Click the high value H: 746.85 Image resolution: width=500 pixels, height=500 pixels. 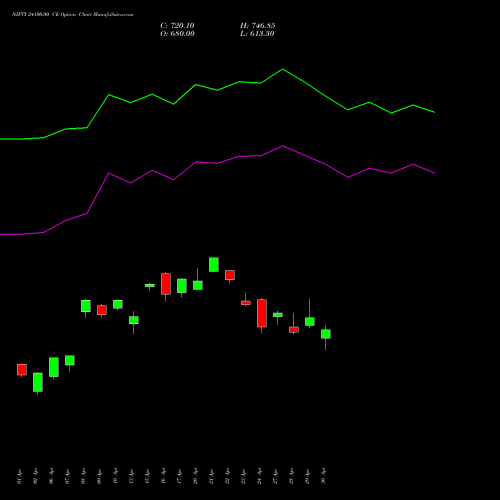click(x=258, y=26)
